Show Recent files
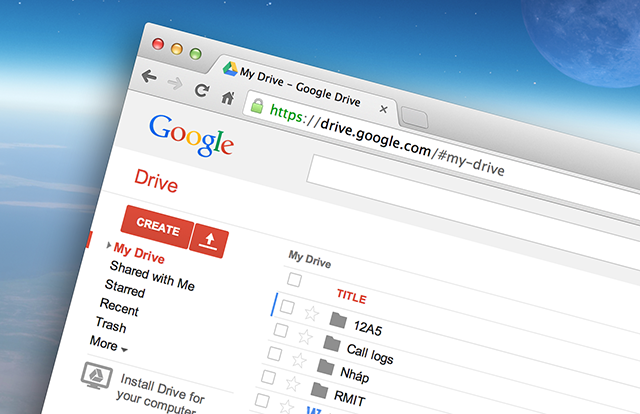Viewport: 640px width, 414px height. [119, 307]
